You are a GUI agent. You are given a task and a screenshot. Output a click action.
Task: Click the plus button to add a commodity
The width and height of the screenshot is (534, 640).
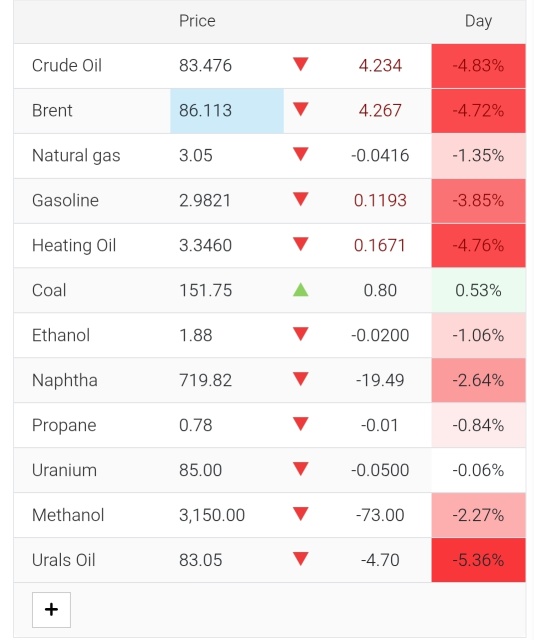51,609
